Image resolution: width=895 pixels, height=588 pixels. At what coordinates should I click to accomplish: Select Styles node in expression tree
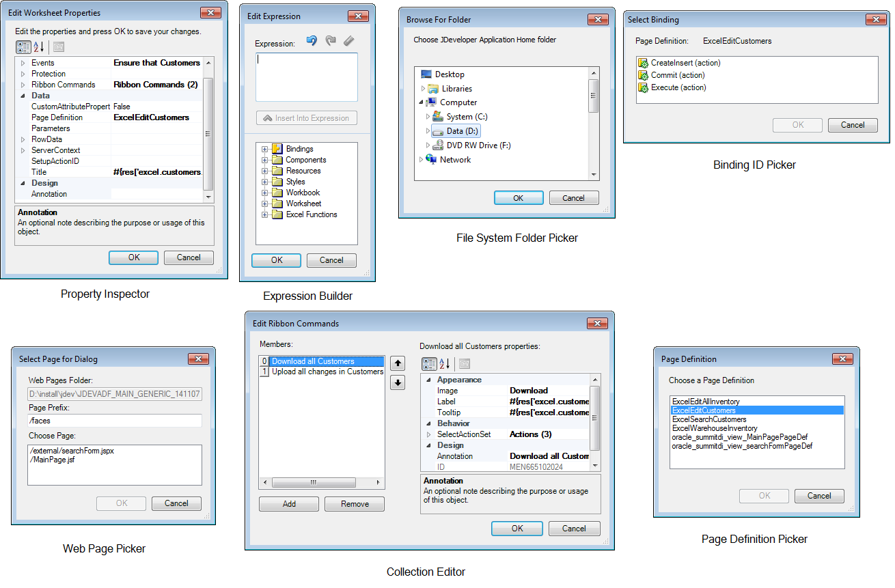pyautogui.click(x=295, y=182)
